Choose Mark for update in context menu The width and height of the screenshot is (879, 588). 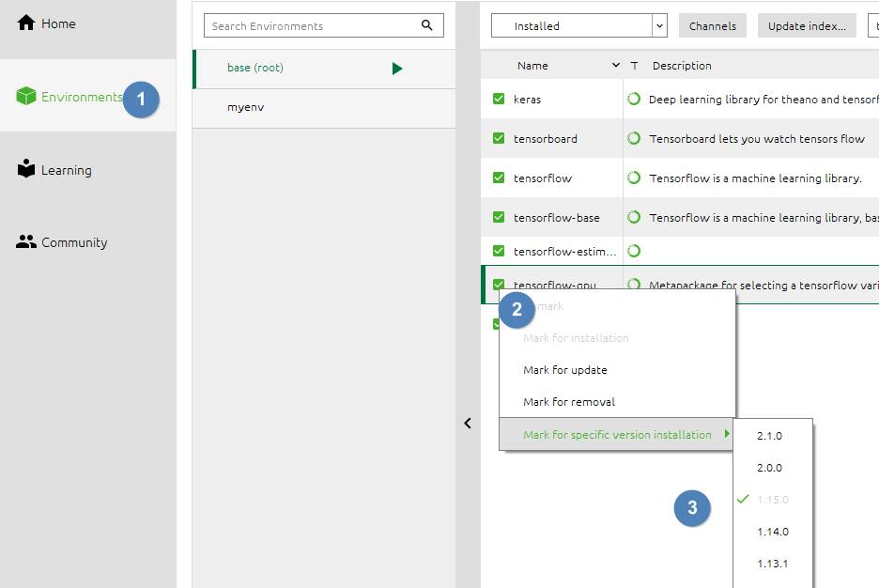[x=565, y=370]
